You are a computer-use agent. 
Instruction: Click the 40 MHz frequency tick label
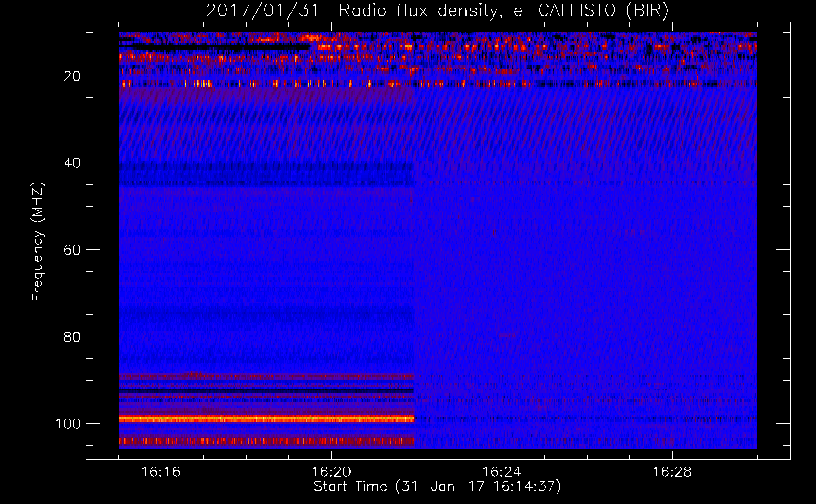tap(73, 163)
